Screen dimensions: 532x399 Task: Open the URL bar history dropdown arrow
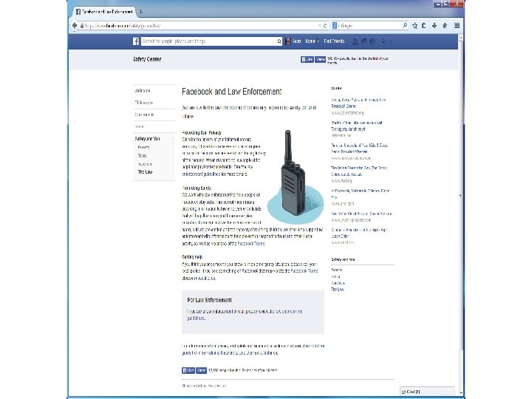pos(320,26)
